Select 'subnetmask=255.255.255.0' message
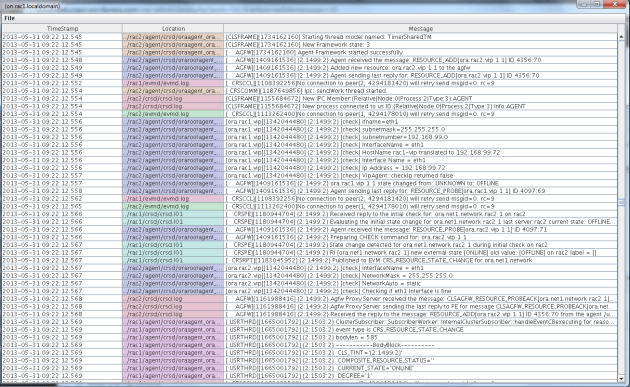 pyautogui.click(x=420, y=129)
